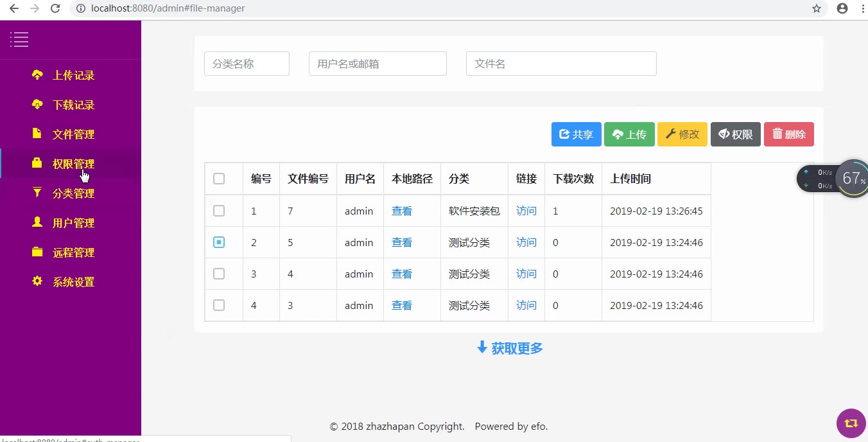Image resolution: width=868 pixels, height=442 pixels.
Task: Click the system settings gear icon
Action: (37, 281)
